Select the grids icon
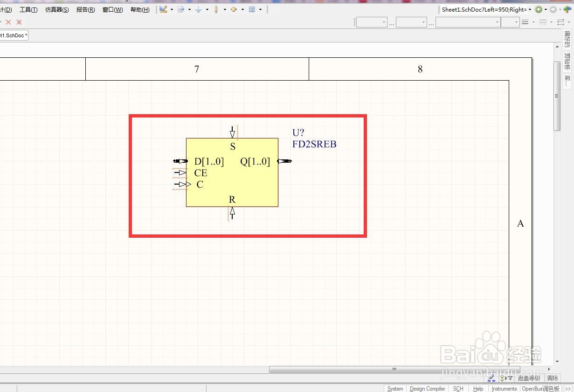This screenshot has width=574, height=392. 252,9
